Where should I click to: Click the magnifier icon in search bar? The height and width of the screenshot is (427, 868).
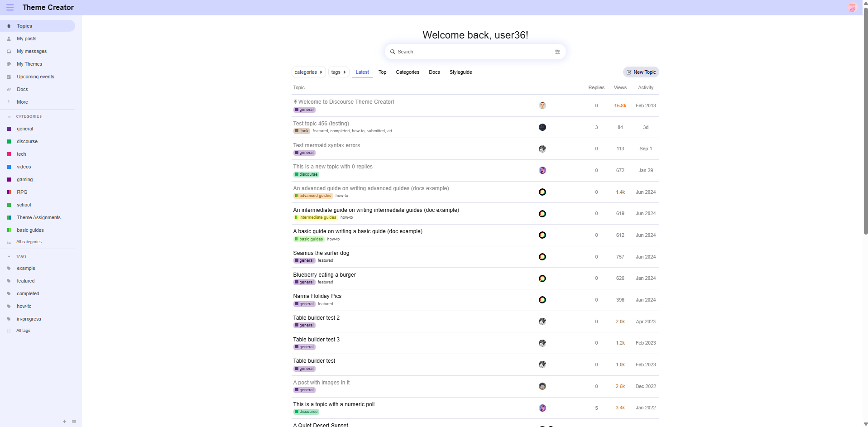point(393,52)
